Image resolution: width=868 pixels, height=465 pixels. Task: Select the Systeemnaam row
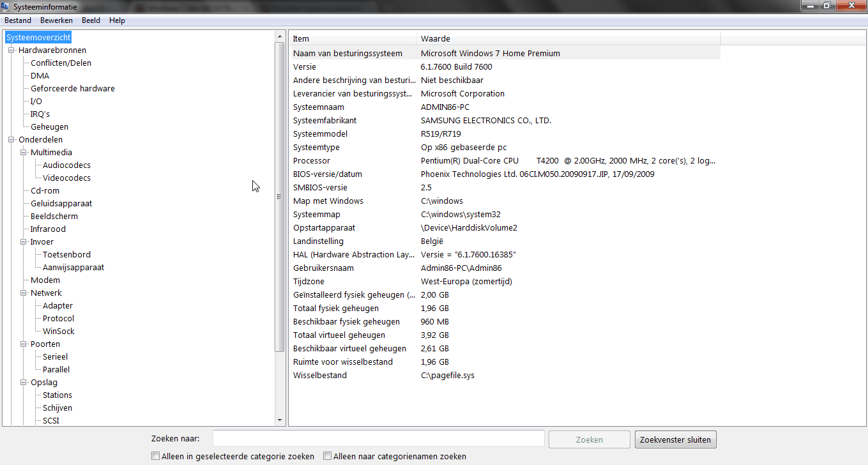click(505, 107)
